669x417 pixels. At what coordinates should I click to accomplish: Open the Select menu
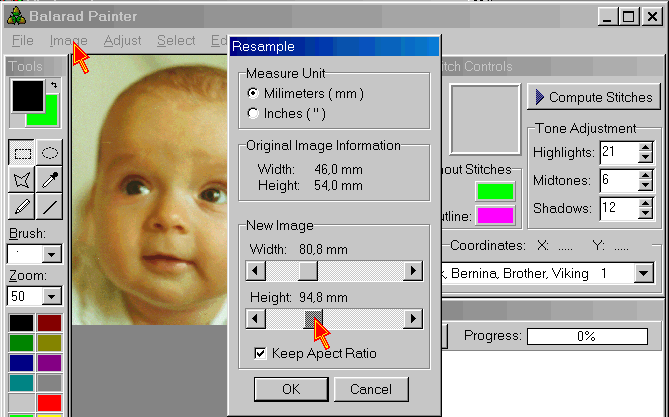point(176,41)
